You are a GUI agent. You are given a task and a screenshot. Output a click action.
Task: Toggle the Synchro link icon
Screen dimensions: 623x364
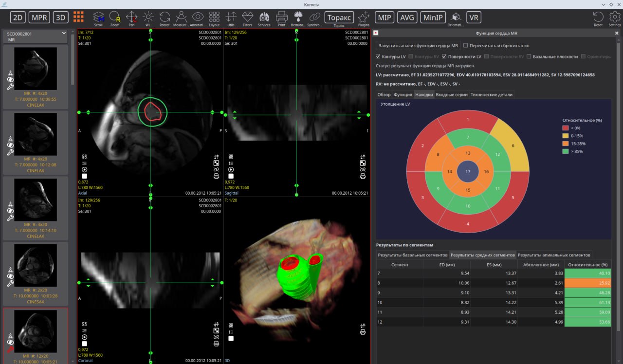(315, 18)
